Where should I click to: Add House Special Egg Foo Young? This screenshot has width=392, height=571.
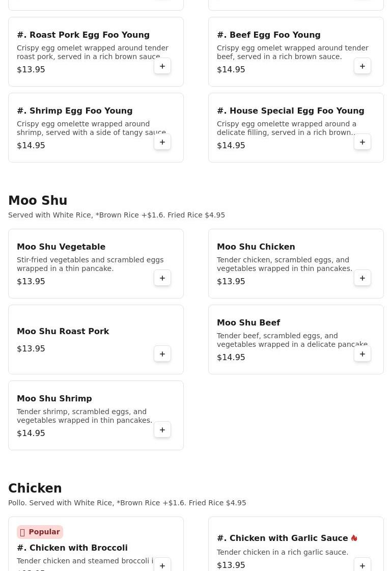point(362,142)
